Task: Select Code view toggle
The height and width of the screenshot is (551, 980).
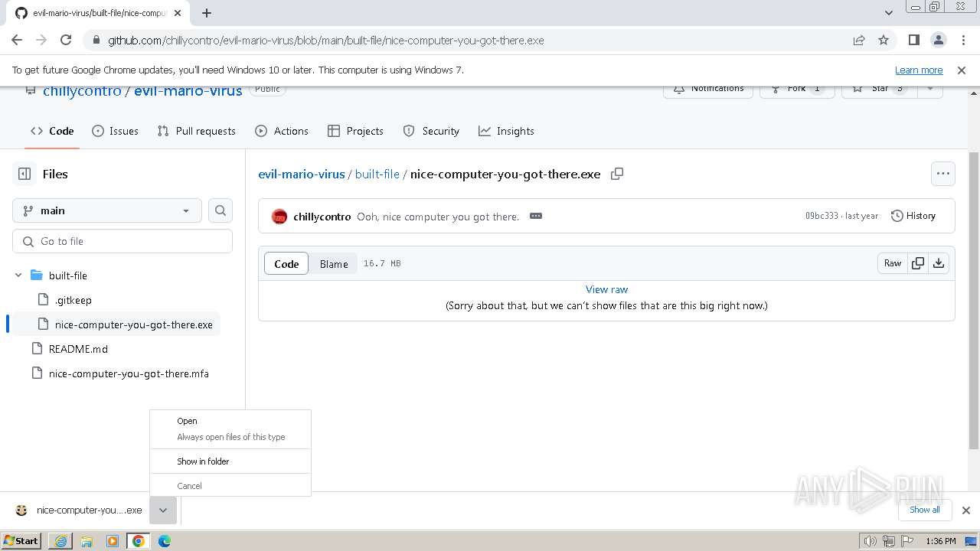Action: [286, 263]
